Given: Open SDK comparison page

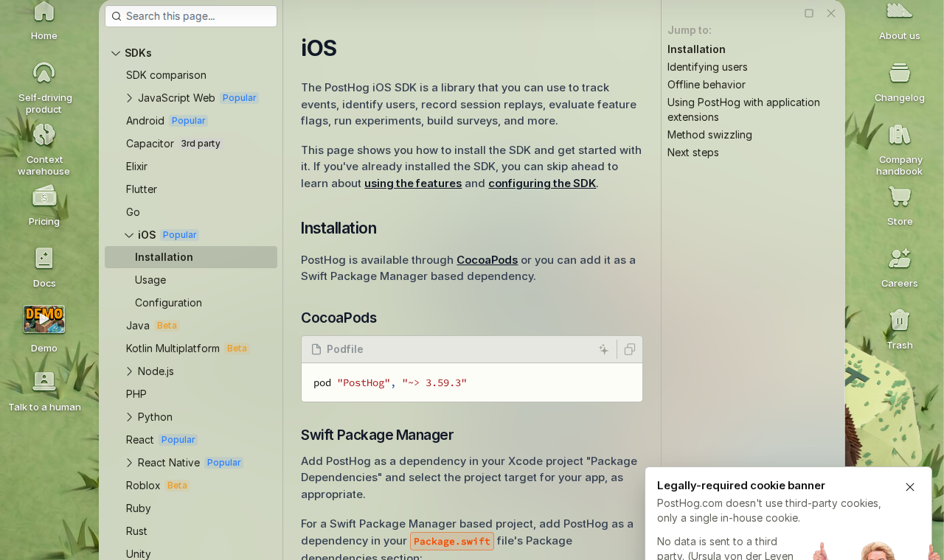Looking at the screenshot, I should pos(166,75).
